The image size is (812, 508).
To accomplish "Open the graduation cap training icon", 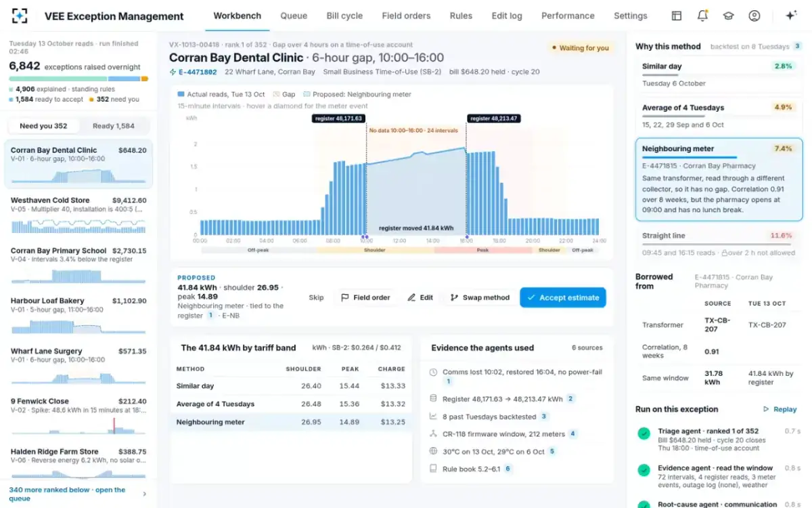I will 728,16.
